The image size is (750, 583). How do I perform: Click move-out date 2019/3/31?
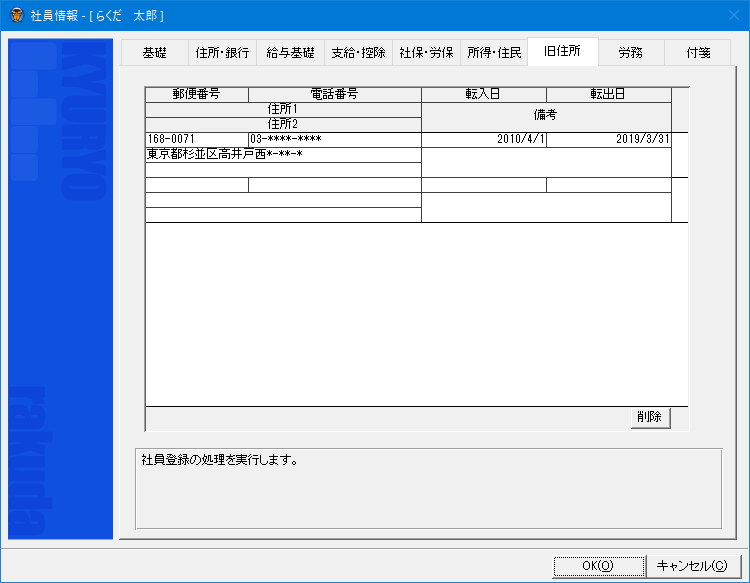pyautogui.click(x=609, y=140)
